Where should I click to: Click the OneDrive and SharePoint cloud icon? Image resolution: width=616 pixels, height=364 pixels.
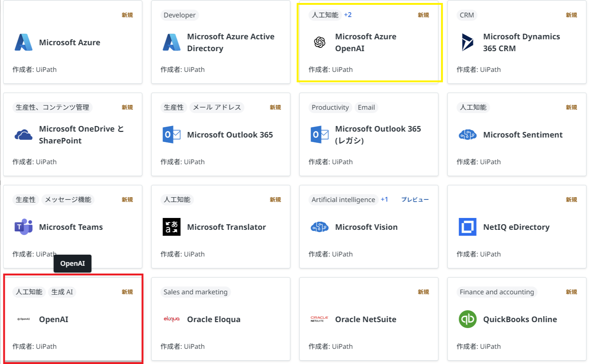(23, 135)
